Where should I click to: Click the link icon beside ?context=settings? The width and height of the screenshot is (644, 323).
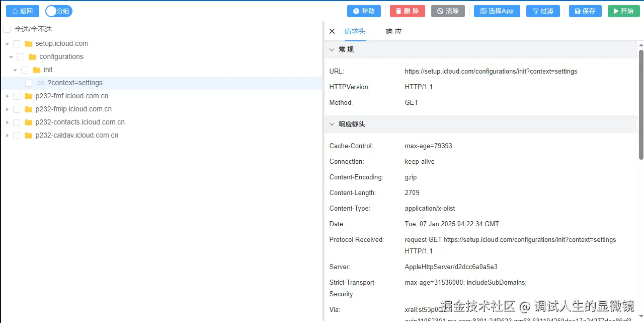coord(40,83)
